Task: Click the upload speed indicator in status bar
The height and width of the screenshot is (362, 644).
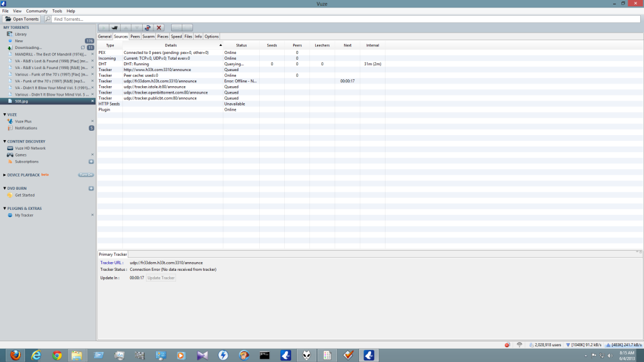Action: (x=623, y=345)
